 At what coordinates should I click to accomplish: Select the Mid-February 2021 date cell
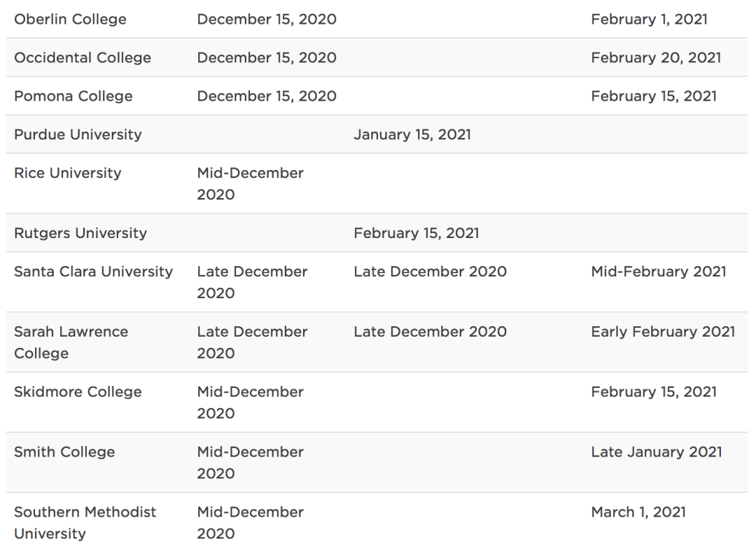point(658,272)
